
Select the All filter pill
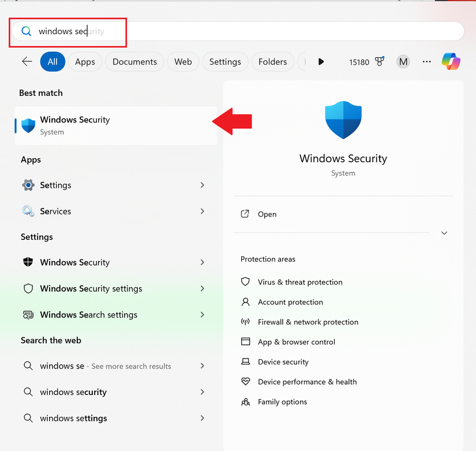pos(53,61)
